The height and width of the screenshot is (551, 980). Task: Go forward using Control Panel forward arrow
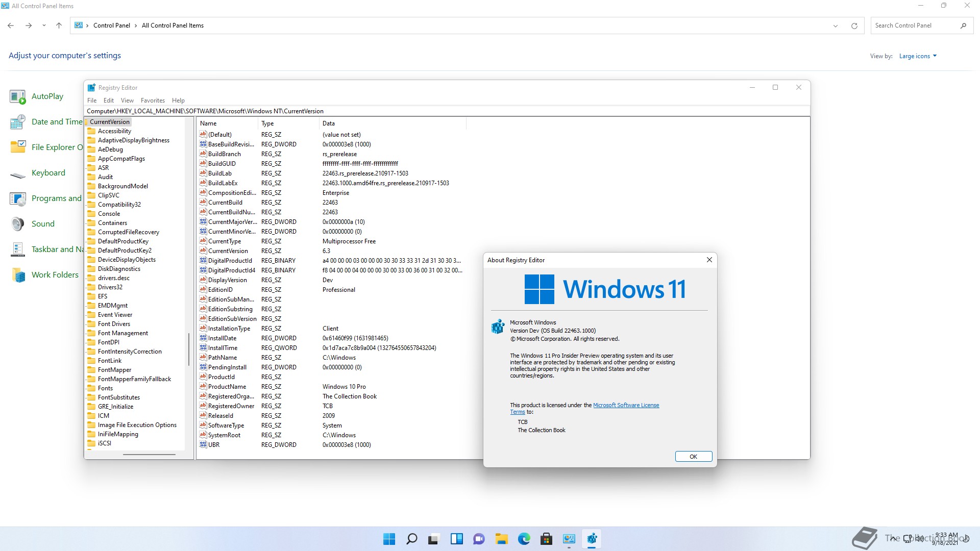point(29,26)
